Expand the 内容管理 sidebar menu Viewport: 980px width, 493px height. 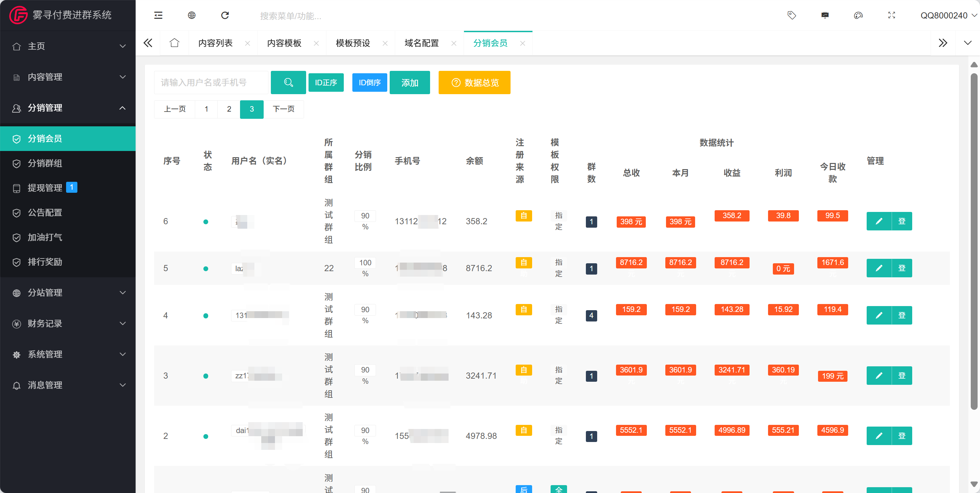(68, 77)
